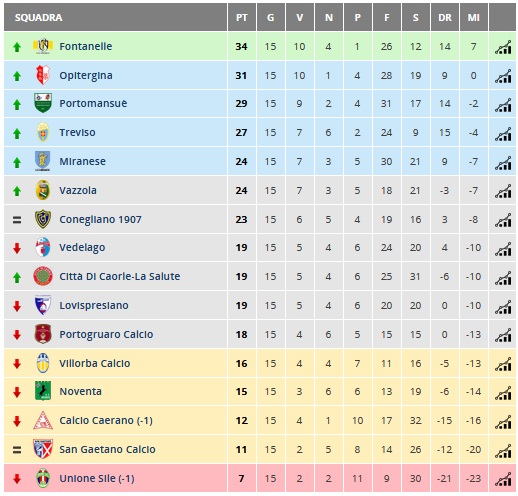This screenshot has width=518, height=496.
Task: Click Fontanelle's green up arrow indicator
Action: pos(17,47)
